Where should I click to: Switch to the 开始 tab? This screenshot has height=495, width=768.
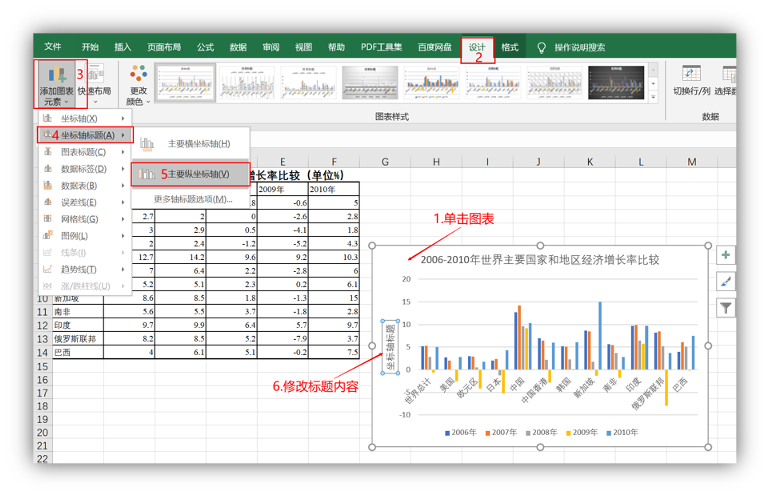point(90,47)
